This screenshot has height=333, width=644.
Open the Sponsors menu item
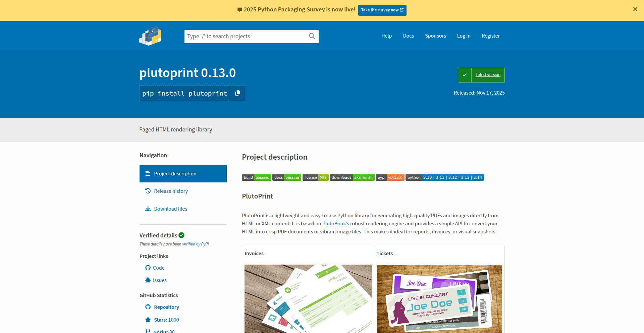[435, 36]
